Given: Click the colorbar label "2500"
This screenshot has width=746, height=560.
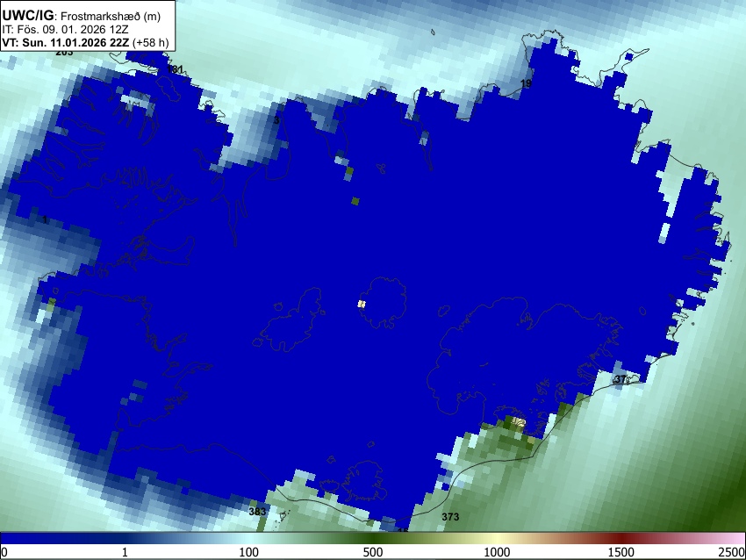Looking at the screenshot, I should tap(732, 552).
